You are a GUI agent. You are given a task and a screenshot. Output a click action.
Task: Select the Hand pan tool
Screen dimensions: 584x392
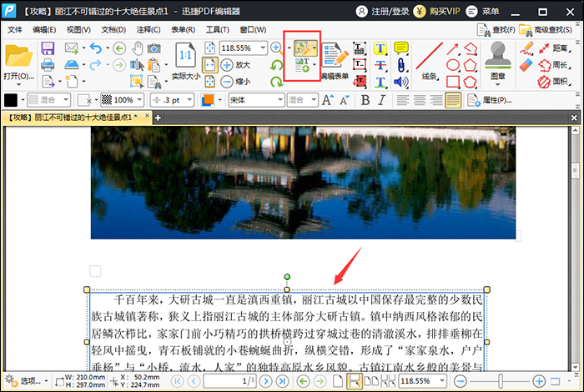coord(136,48)
